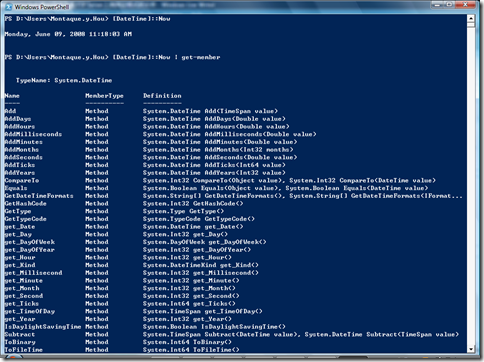484x362 pixels.
Task: Click the 'Equals' member name
Action: tap(16, 188)
